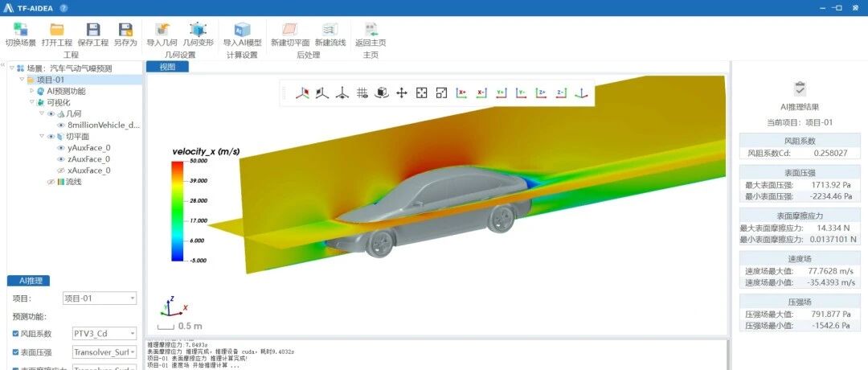
Task: Open the 项目 project dropdown
Action: (100, 298)
